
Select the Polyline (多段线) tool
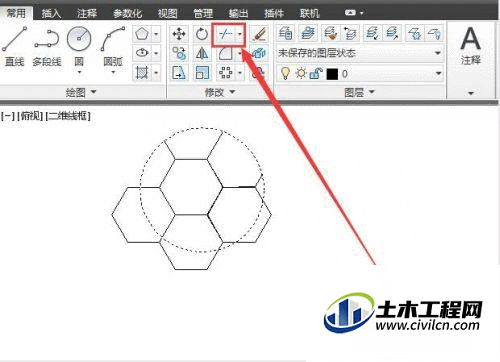[x=47, y=47]
